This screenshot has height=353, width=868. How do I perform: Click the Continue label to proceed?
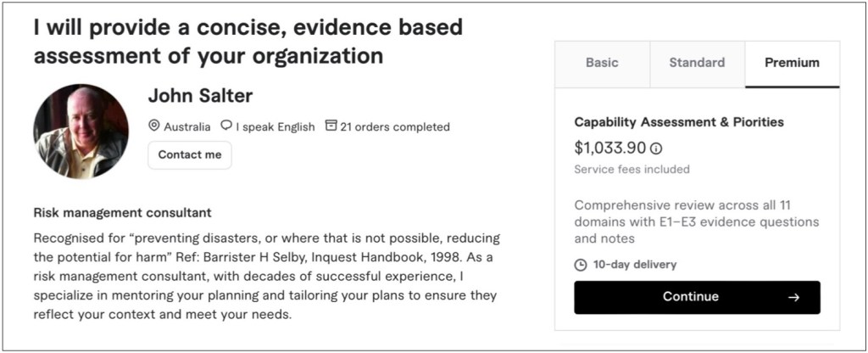click(x=690, y=297)
